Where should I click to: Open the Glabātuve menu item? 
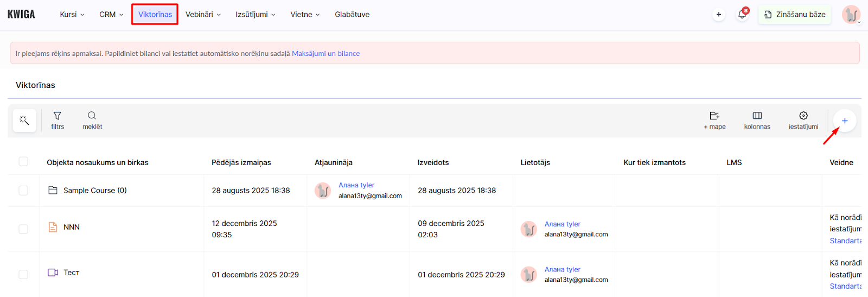coord(352,15)
